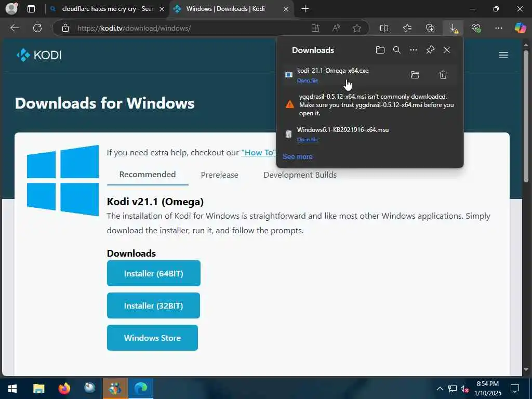Click the Edge profile avatar icon
532x399 pixels.
pyautogui.click(x=11, y=9)
